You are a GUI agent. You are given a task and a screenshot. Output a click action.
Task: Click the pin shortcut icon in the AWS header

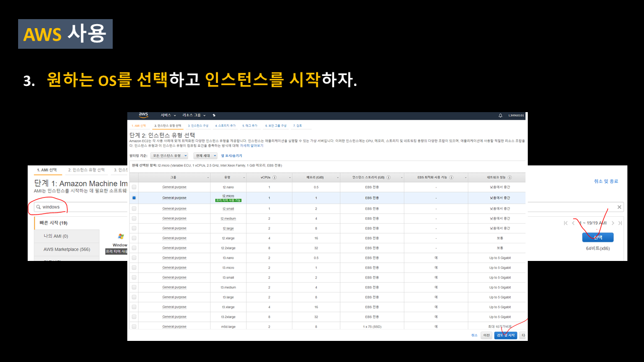(214, 116)
